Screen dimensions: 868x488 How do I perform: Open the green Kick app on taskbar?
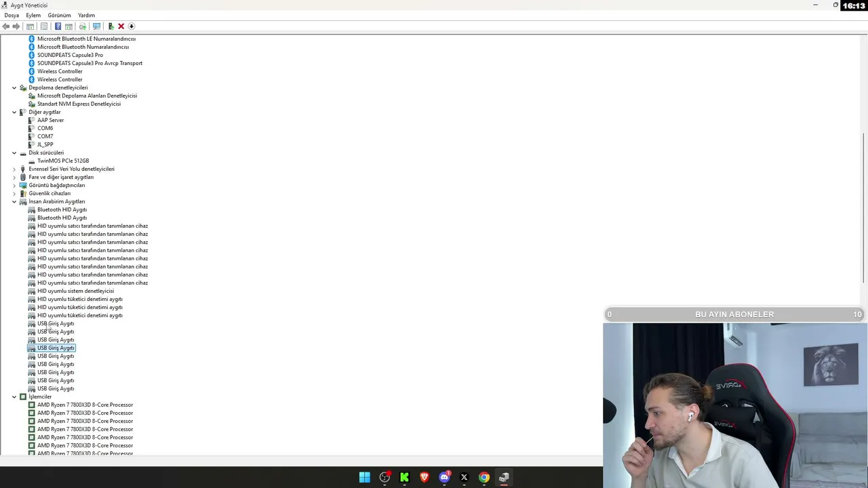point(404,477)
